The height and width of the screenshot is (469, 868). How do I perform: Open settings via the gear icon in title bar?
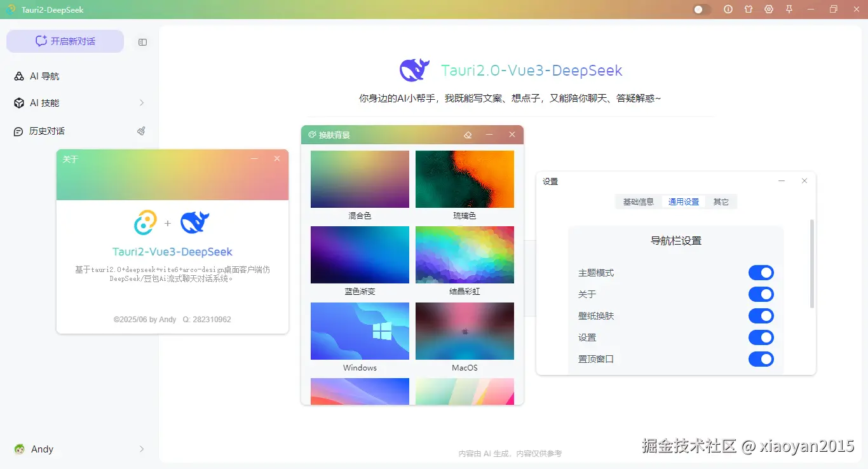point(769,10)
